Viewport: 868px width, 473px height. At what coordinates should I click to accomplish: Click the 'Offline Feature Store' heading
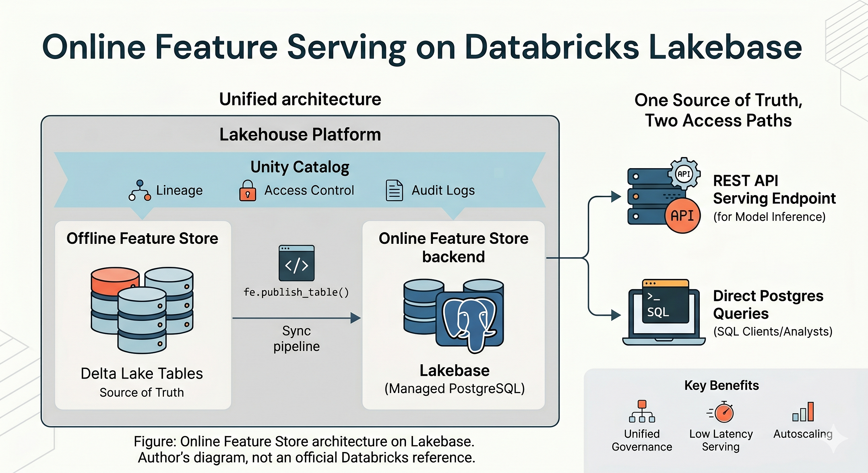tap(142, 239)
